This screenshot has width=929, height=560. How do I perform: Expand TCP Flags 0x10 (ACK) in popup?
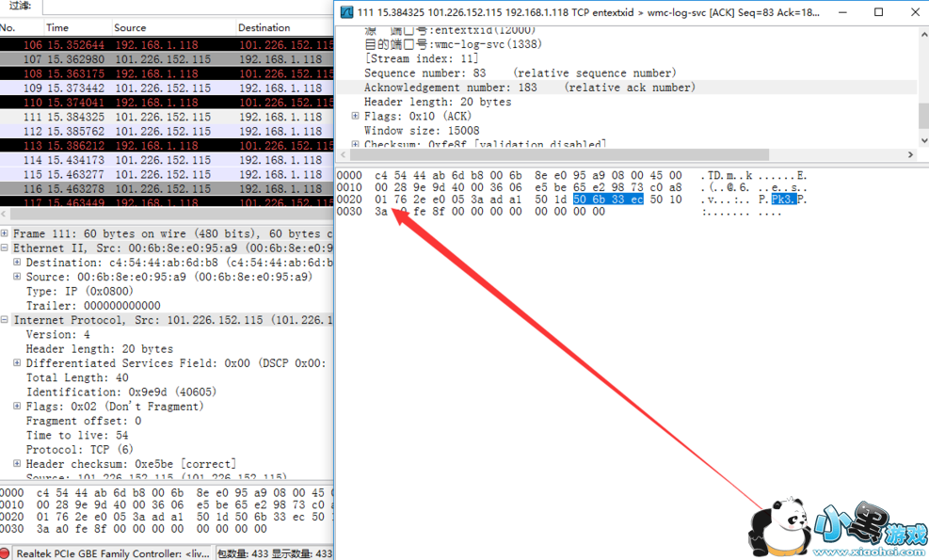point(356,116)
